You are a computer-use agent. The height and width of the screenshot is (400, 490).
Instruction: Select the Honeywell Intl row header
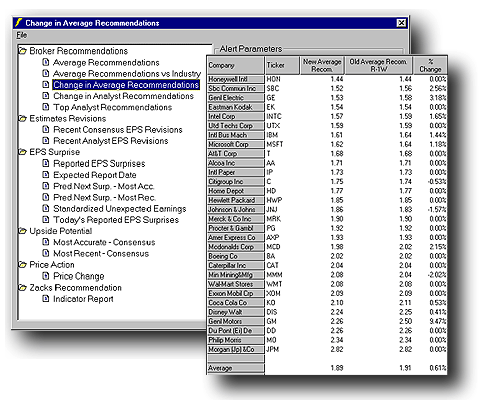click(235, 79)
